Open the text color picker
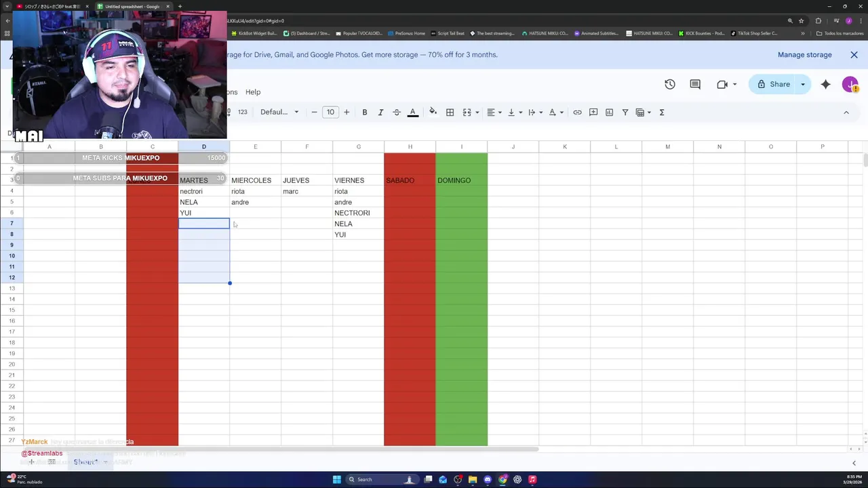Screen dimensions: 868x488 [412, 112]
